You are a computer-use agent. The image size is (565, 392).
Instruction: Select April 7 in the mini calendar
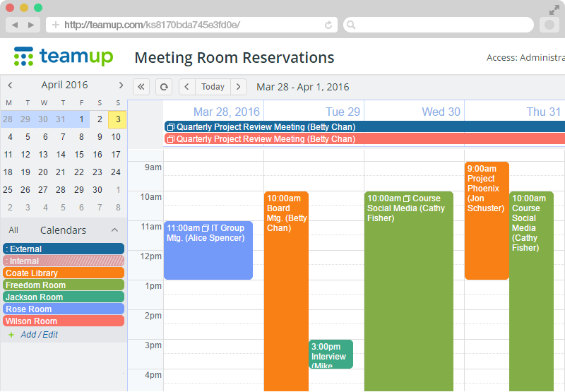[x=63, y=137]
